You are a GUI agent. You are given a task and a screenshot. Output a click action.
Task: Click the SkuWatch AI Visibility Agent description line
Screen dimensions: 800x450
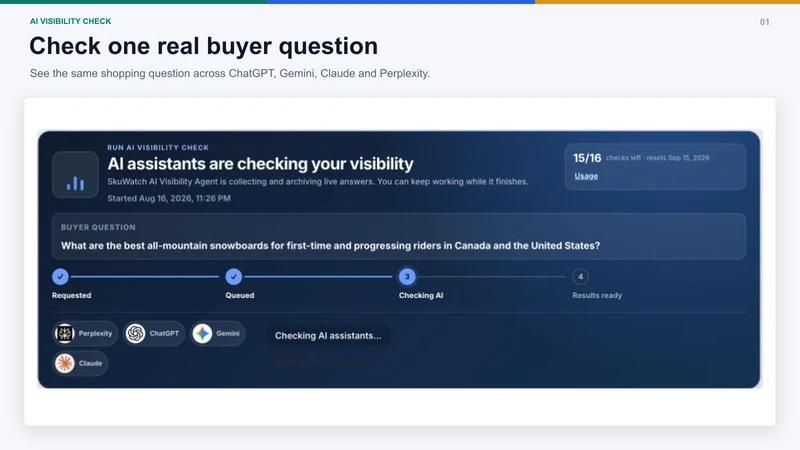(x=318, y=182)
